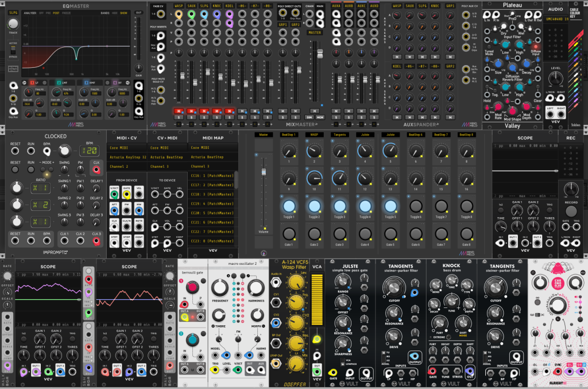Solo the SLPG track in MixMaster
Screen dimensions: 588x389
click(x=204, y=117)
